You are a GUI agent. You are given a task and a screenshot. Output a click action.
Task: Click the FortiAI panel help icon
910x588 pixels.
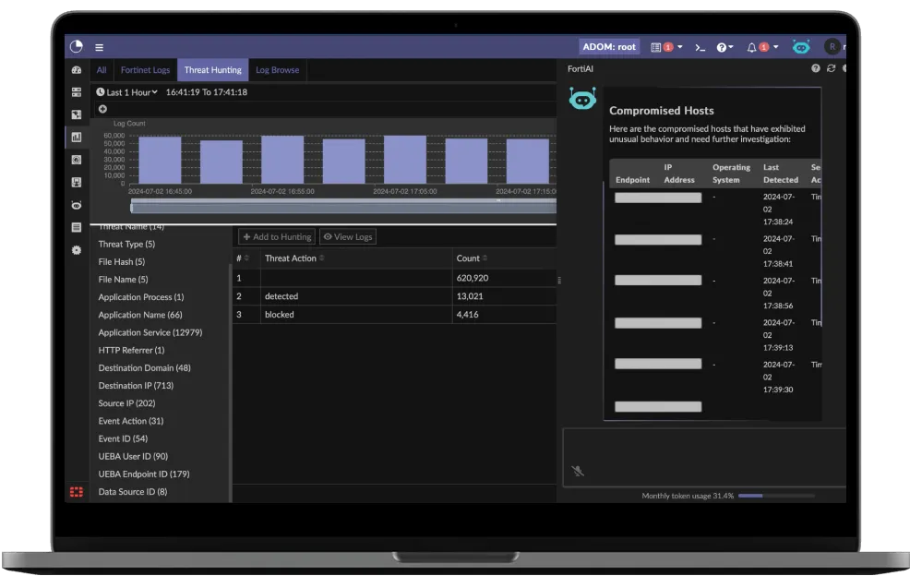(816, 68)
